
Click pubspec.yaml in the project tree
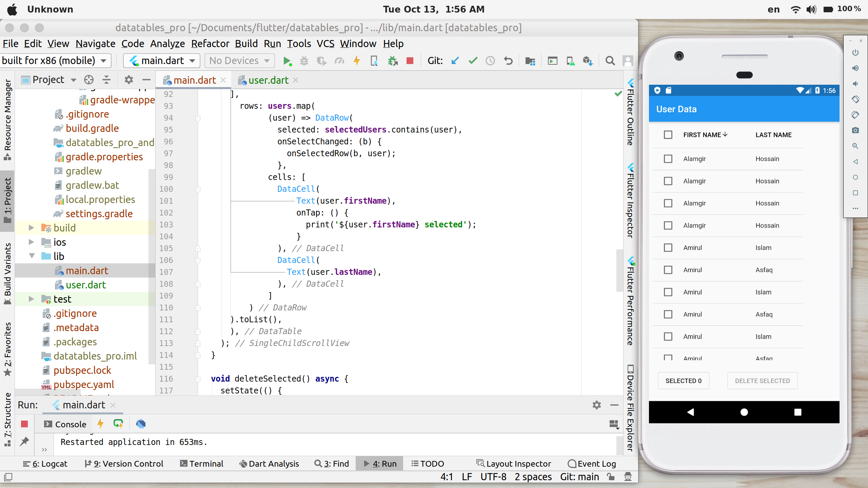(x=83, y=385)
